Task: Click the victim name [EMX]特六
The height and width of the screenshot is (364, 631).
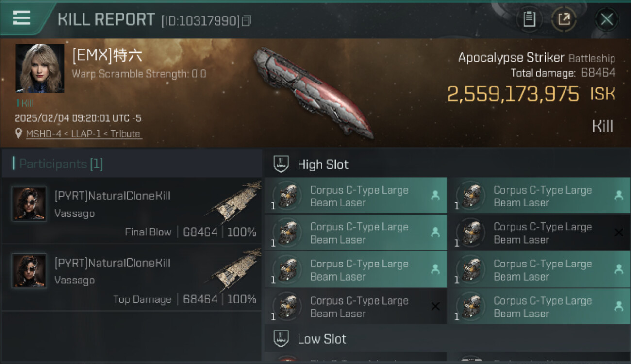Action: point(107,56)
